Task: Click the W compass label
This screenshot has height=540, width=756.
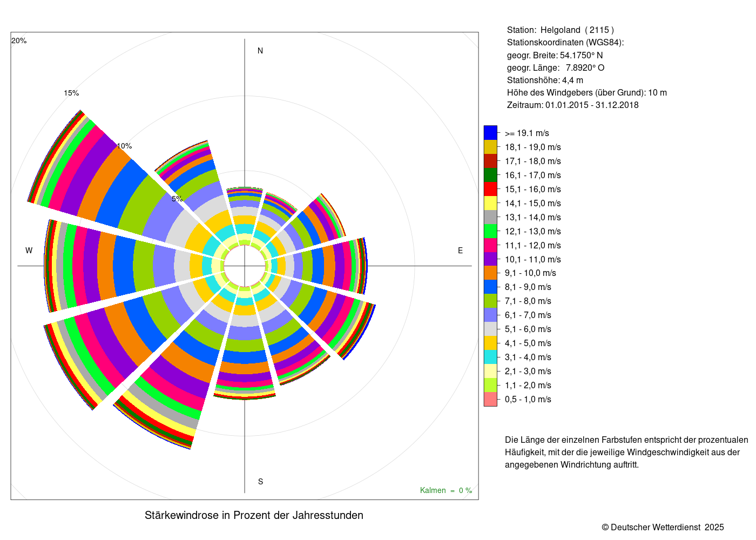Action: tap(29, 251)
